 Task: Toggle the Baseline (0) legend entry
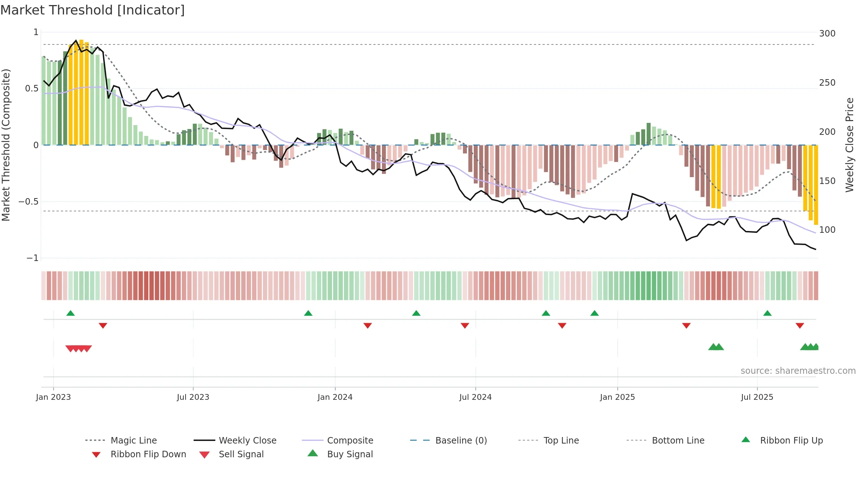pyautogui.click(x=448, y=440)
